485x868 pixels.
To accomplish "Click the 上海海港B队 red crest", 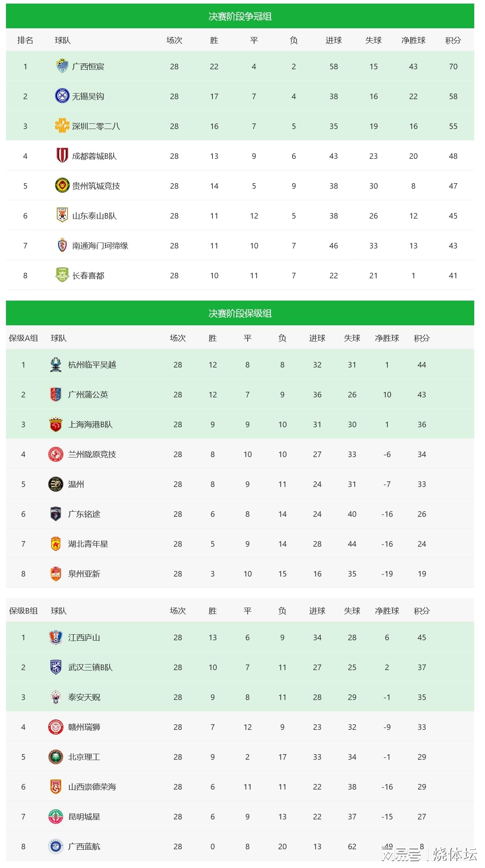I will [x=56, y=424].
